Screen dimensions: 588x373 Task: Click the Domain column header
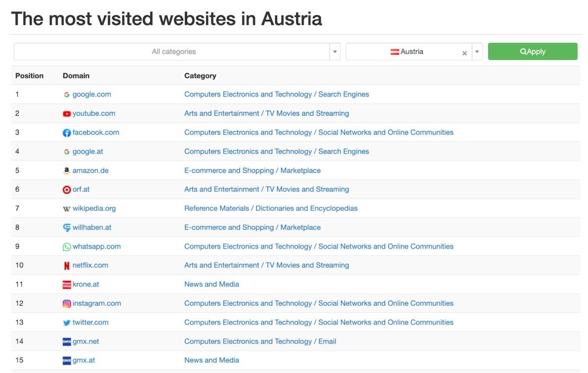(x=76, y=76)
